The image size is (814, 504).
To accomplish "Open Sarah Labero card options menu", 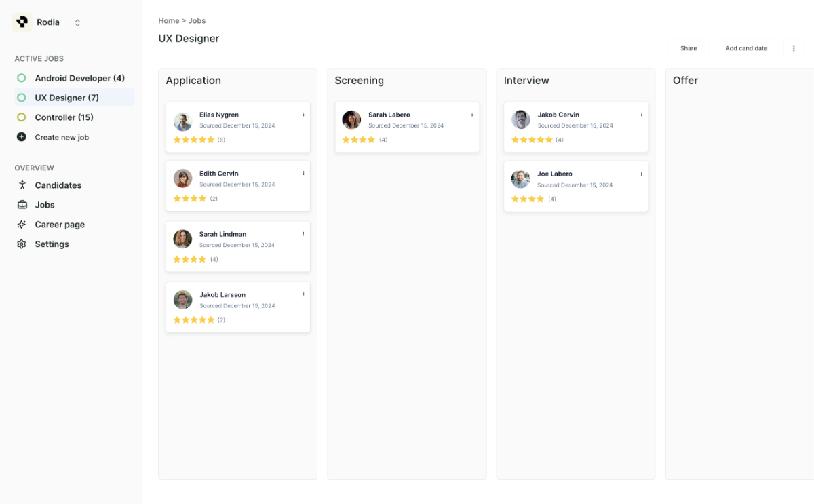I will pos(472,115).
